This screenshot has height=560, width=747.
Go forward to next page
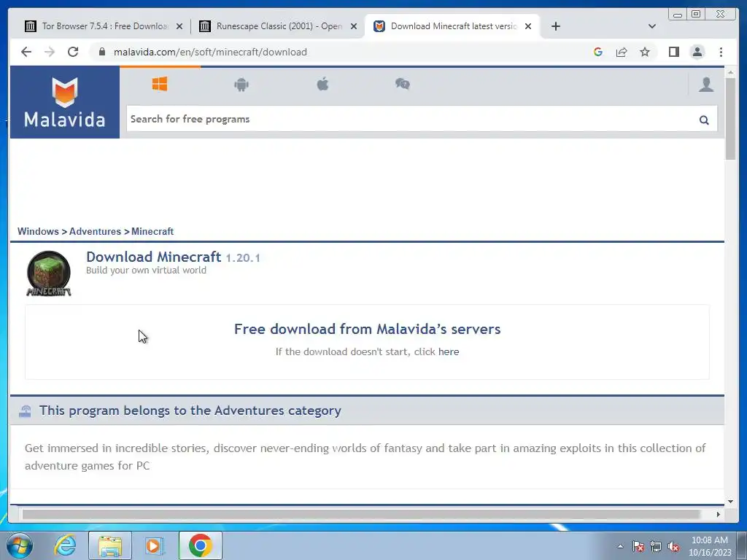pyautogui.click(x=50, y=52)
